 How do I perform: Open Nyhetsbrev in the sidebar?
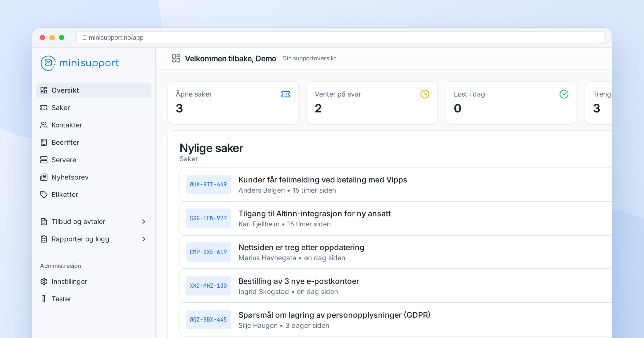coord(94,177)
